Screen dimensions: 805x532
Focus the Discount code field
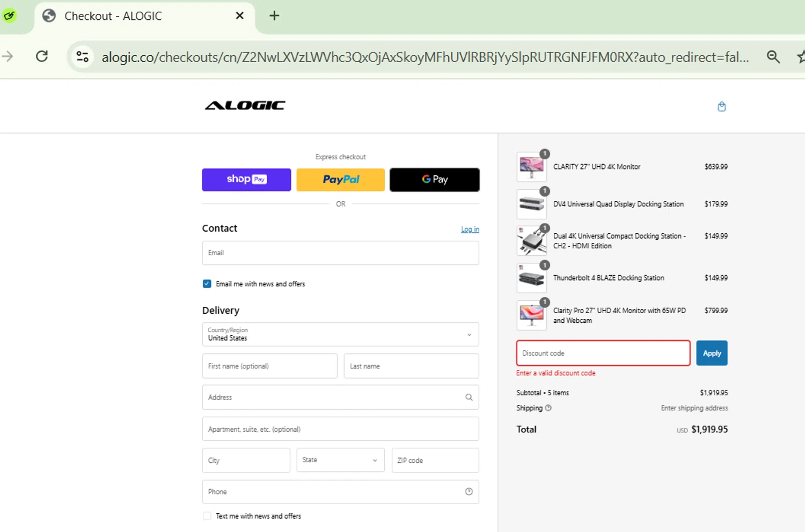click(603, 353)
